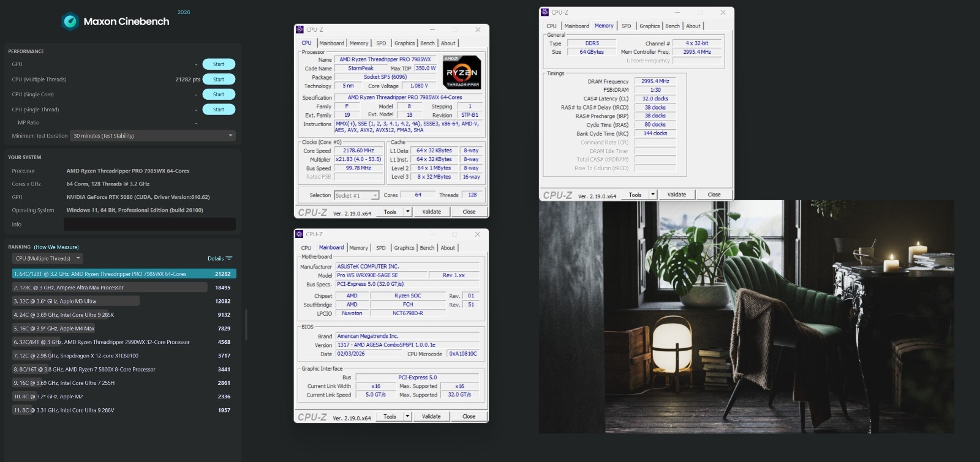Open the Bench tab in the CPU-Z window showing the CPU tab

pos(428,43)
